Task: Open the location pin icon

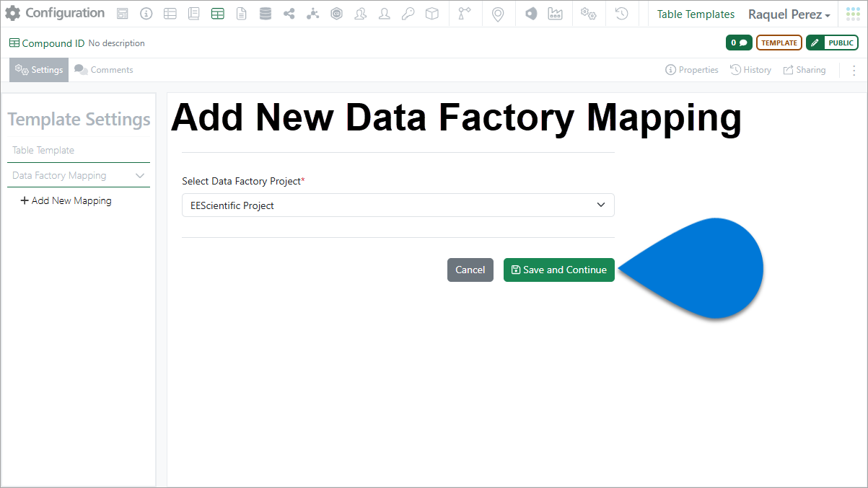Action: 497,14
